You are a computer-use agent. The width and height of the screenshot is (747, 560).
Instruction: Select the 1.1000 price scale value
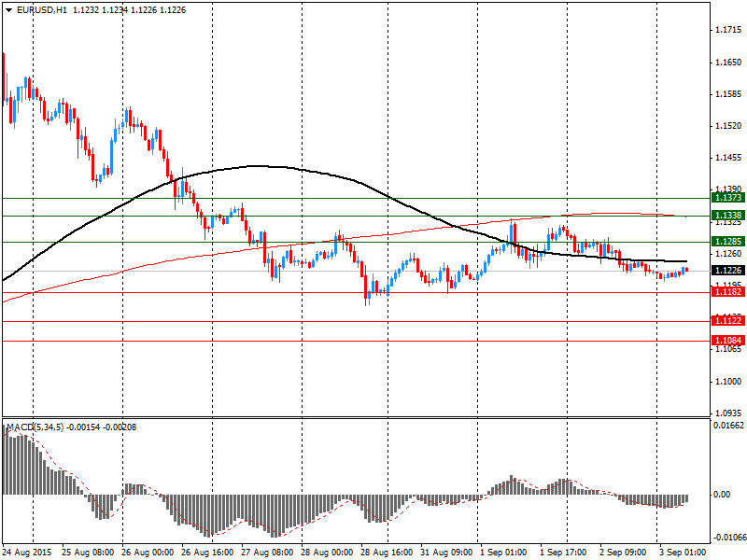[728, 382]
